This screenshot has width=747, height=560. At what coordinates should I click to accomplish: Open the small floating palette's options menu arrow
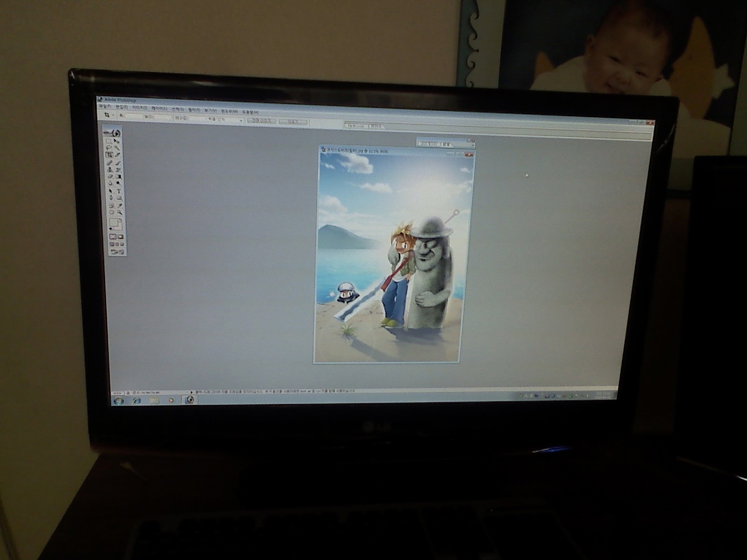click(x=473, y=145)
